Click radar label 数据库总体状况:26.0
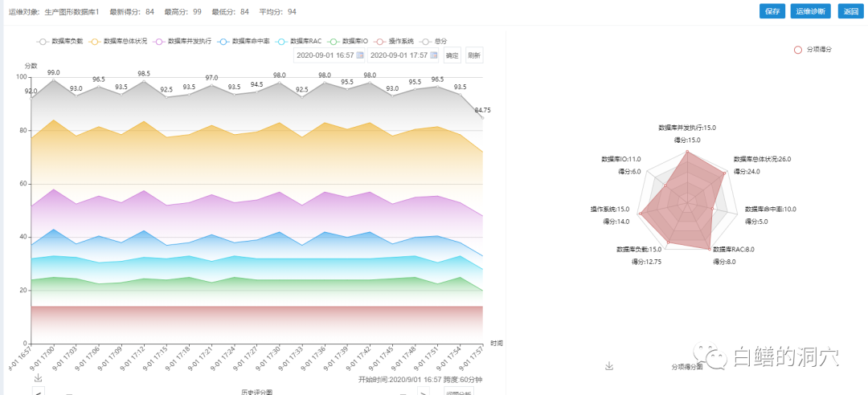 point(762,159)
